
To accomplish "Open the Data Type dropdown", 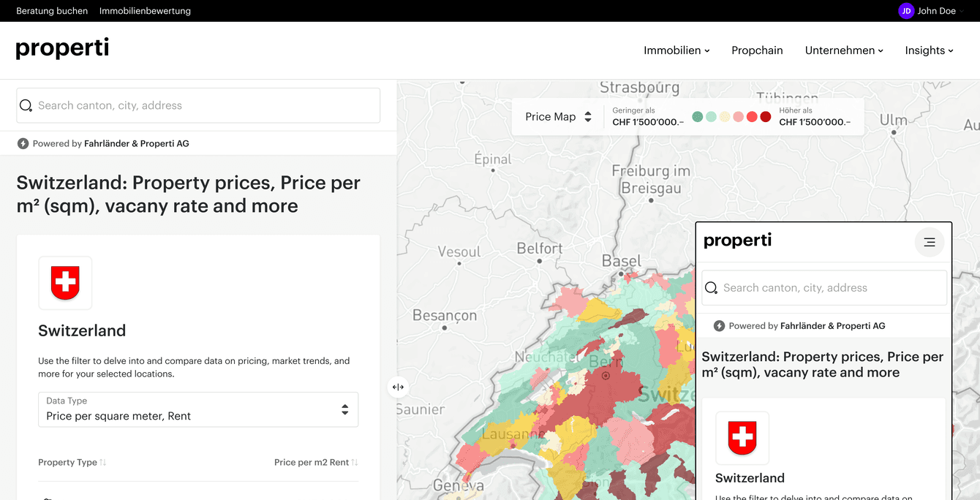I will tap(198, 409).
